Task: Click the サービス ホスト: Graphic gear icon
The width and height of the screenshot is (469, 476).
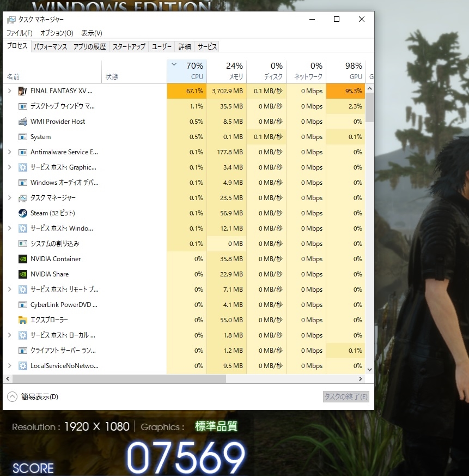Action: point(23,167)
